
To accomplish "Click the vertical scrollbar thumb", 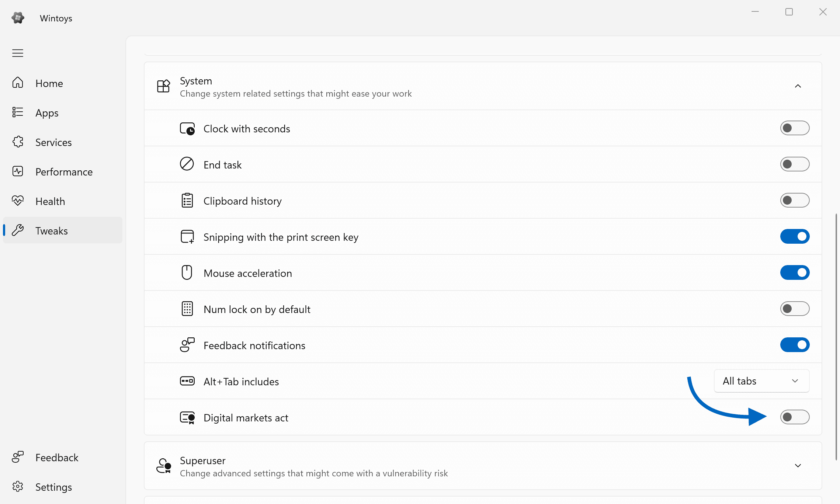I will 836,337.
